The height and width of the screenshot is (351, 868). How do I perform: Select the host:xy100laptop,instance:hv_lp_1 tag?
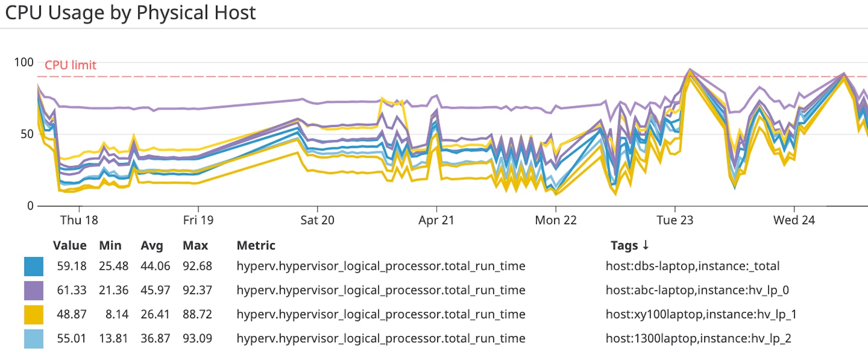point(701,314)
